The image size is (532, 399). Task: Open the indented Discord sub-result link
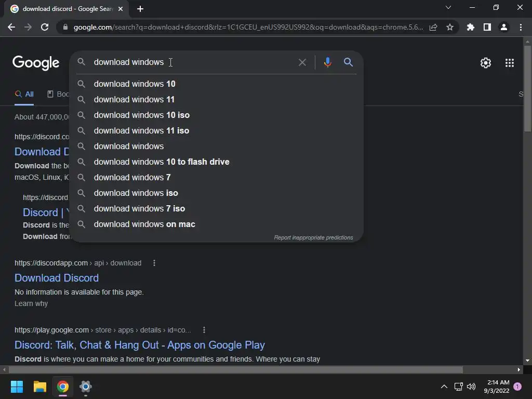click(46, 212)
